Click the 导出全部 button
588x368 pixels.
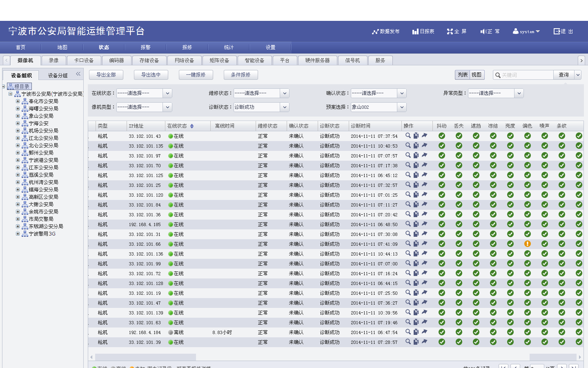tap(106, 75)
